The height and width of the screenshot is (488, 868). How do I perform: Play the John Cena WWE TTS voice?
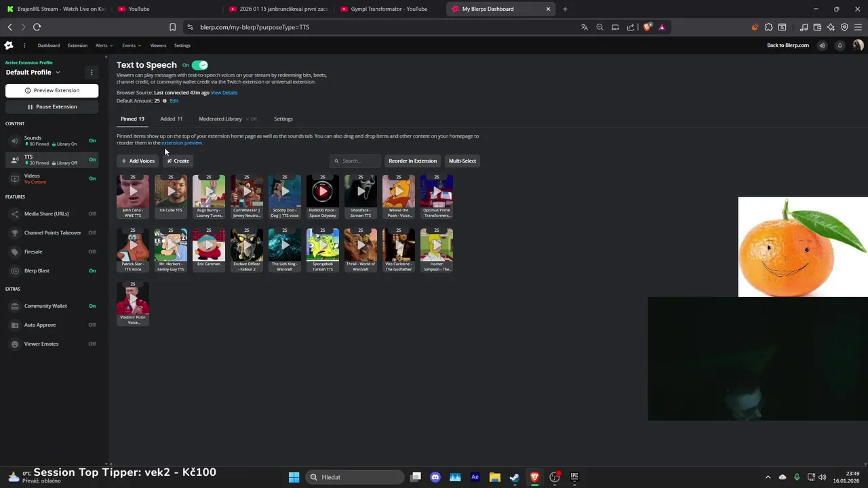pyautogui.click(x=133, y=191)
